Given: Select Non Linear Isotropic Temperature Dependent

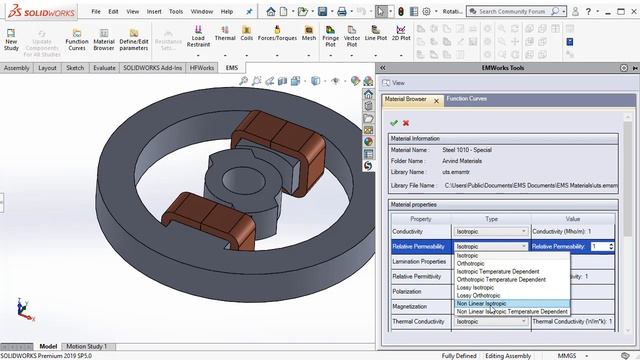Looking at the screenshot, I should tap(512, 311).
